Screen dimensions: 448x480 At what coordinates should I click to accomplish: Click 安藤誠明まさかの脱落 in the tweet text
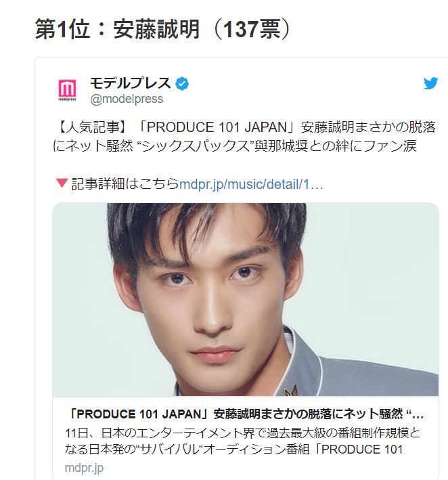point(368,127)
